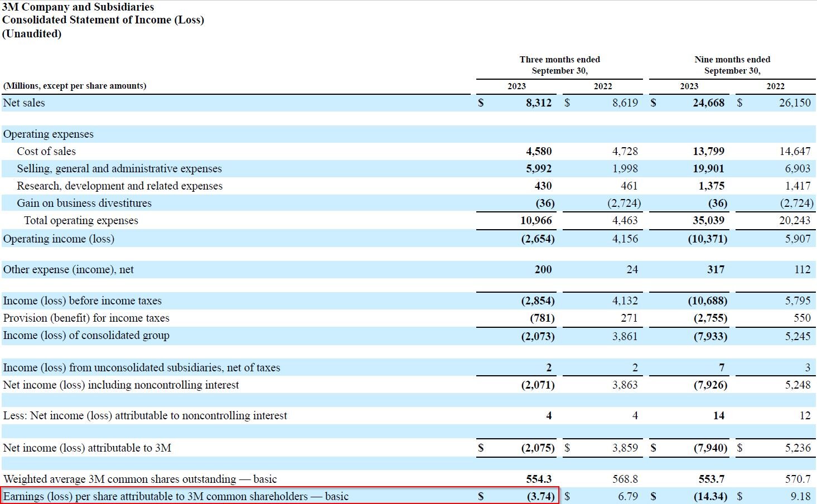
Task: Click 'Provision (benefit) for income taxes' label
Action: click(x=86, y=318)
